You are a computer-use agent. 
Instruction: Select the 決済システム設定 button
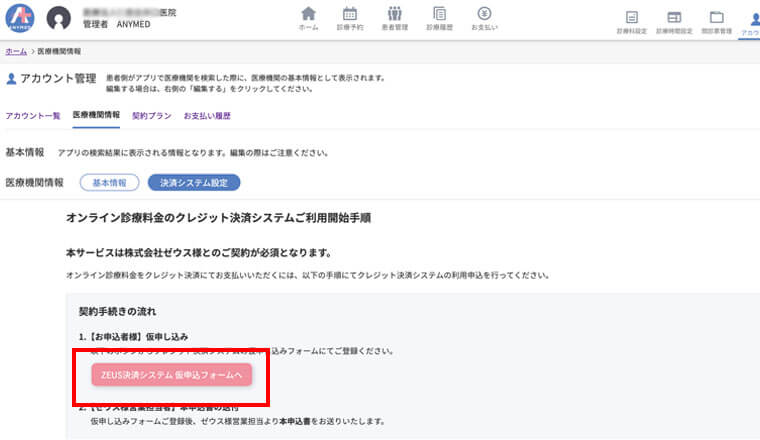tap(194, 183)
